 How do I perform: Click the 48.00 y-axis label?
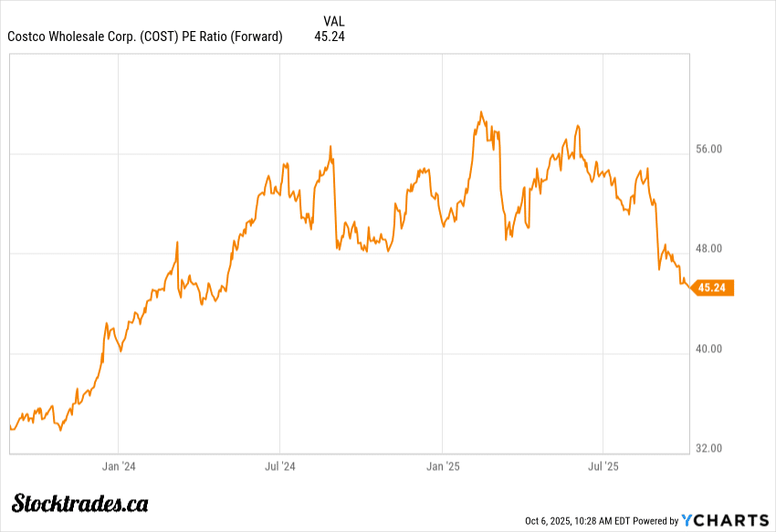(x=709, y=248)
